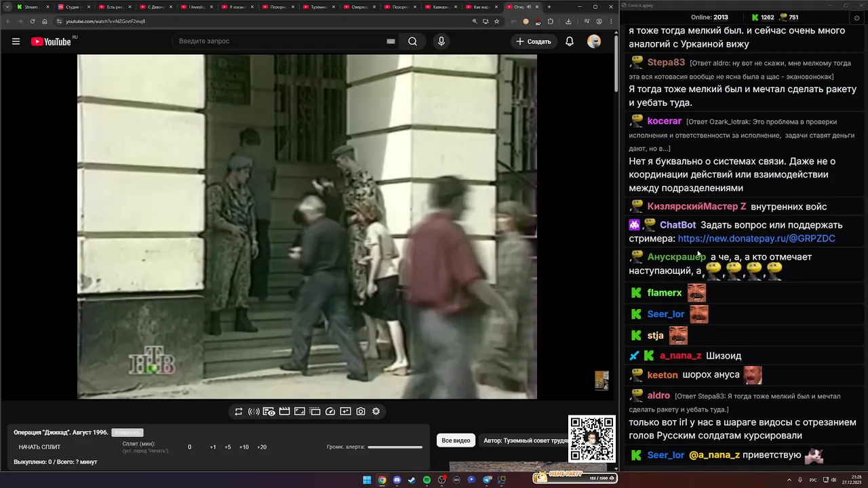Screen dimensions: 868x488
Task: Start voice search with the microphone icon
Action: point(441,41)
